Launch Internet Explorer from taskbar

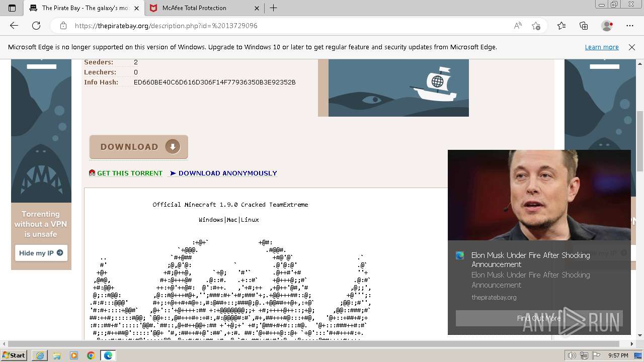40,355
